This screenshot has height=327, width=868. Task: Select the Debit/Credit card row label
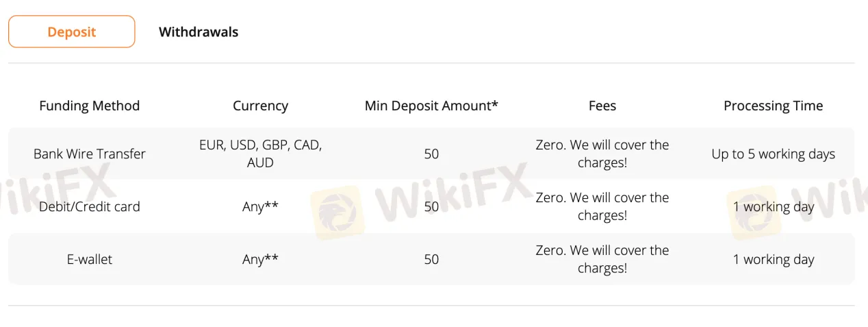pos(90,206)
